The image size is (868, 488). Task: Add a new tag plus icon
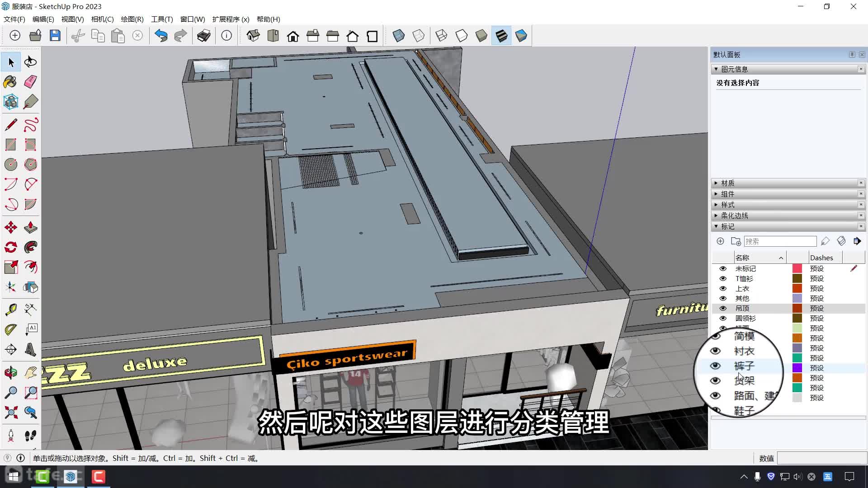point(721,241)
